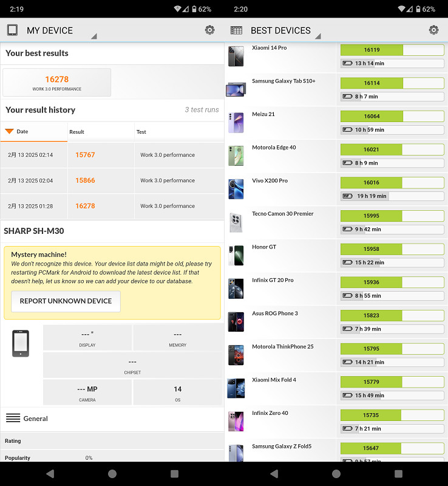448x486 pixels.
Task: Tap the MEMORY spec tile
Action: tap(177, 338)
